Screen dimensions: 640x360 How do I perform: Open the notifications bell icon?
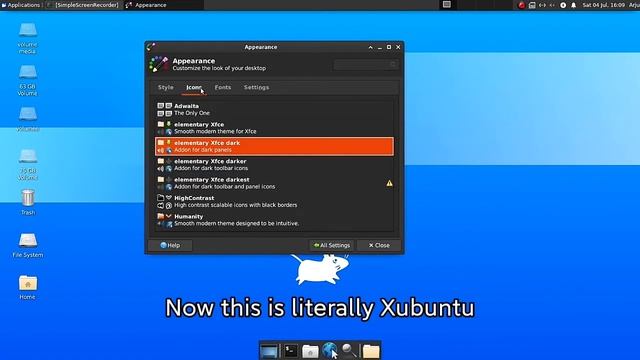click(573, 5)
